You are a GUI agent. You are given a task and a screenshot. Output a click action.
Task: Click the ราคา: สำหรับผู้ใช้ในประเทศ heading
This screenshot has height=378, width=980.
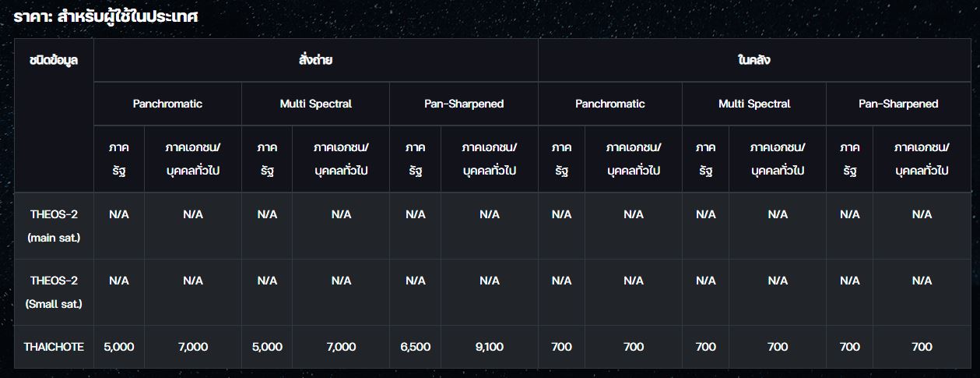tap(106, 16)
